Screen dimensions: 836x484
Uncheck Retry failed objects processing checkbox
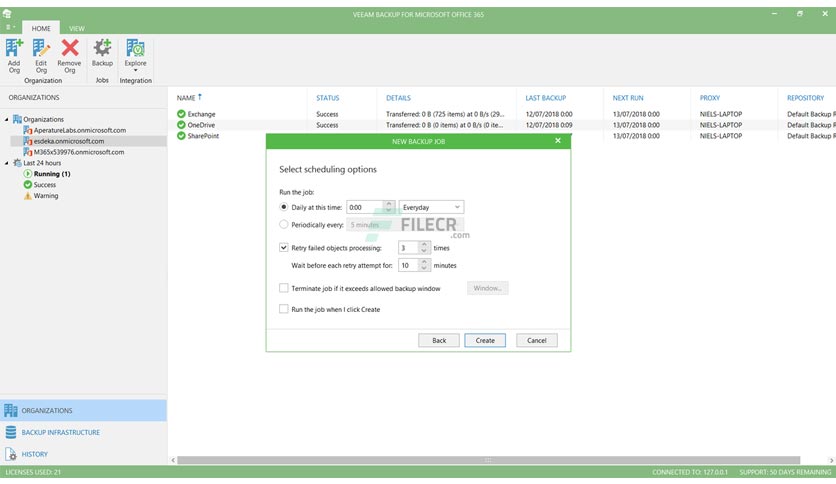[284, 247]
